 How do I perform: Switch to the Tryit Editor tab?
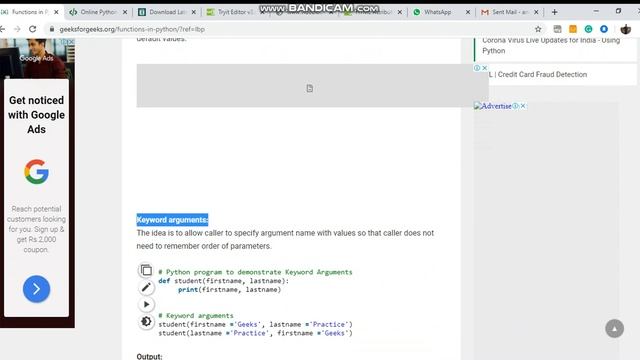[235, 12]
